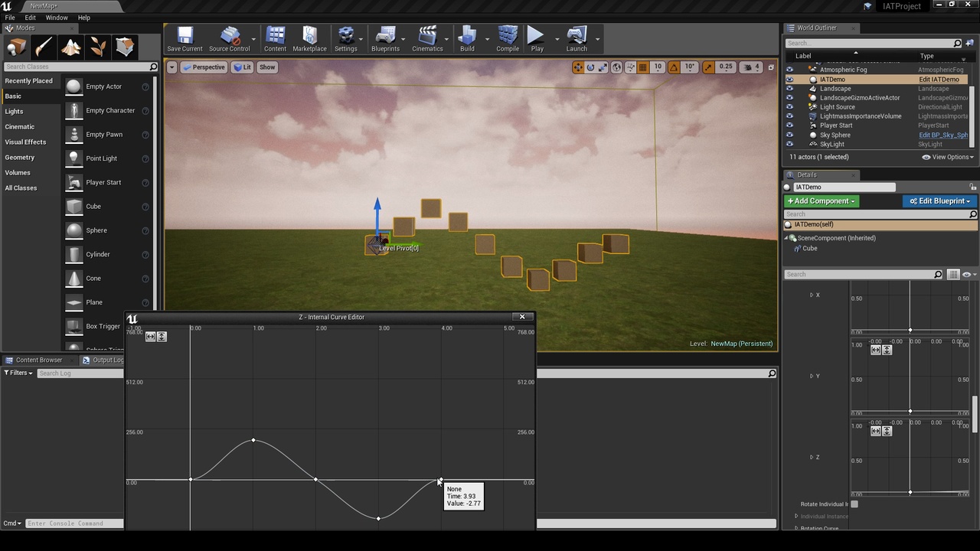The image size is (980, 551).
Task: Select the Visual Effects category
Action: pos(25,142)
